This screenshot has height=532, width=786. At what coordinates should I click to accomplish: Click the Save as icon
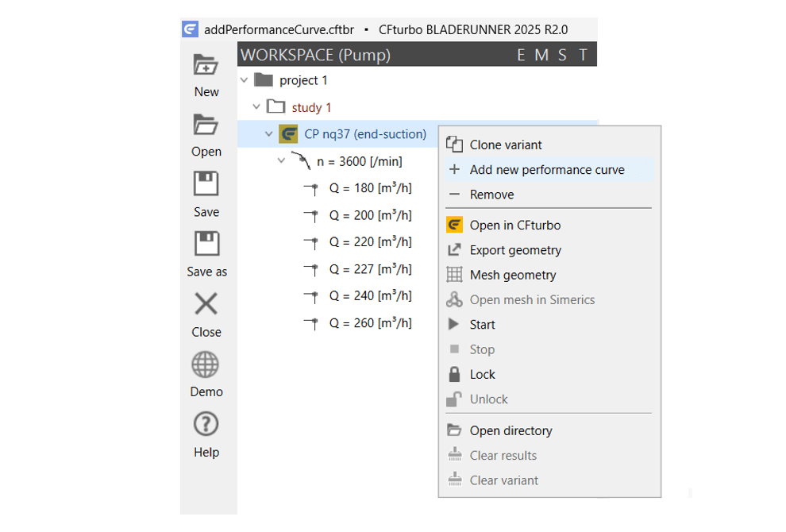(x=206, y=244)
